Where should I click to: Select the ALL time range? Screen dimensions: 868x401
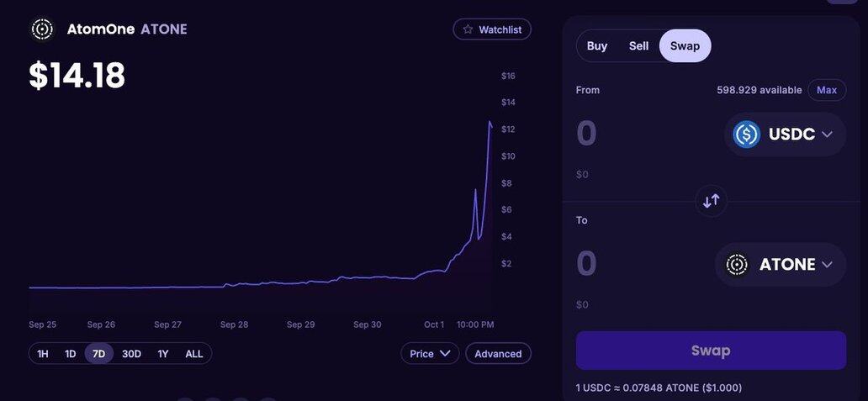coord(194,354)
